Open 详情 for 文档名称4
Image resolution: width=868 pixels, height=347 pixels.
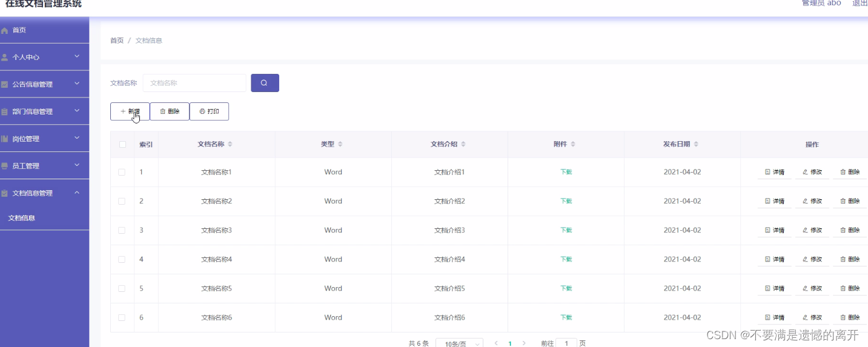774,259
